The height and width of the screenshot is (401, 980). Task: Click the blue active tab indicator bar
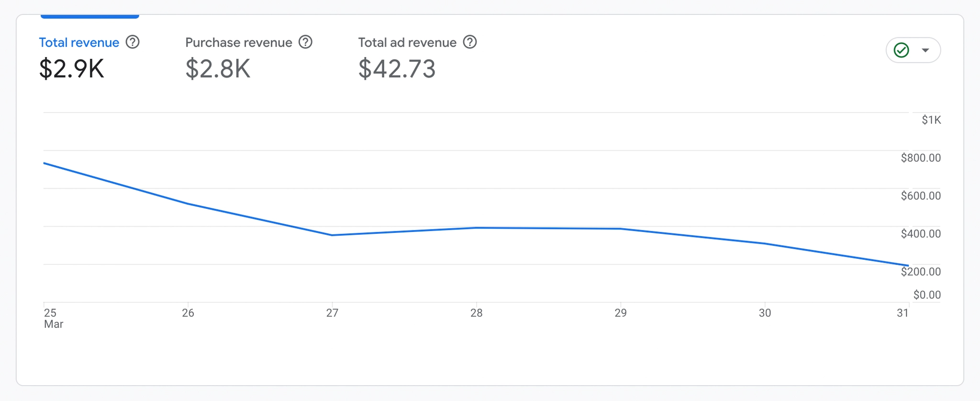90,16
